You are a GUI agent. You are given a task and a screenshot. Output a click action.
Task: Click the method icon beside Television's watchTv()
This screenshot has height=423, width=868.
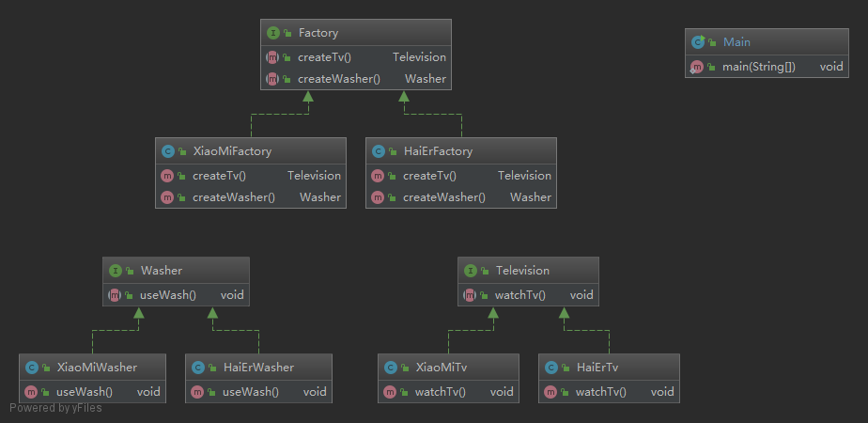click(470, 294)
